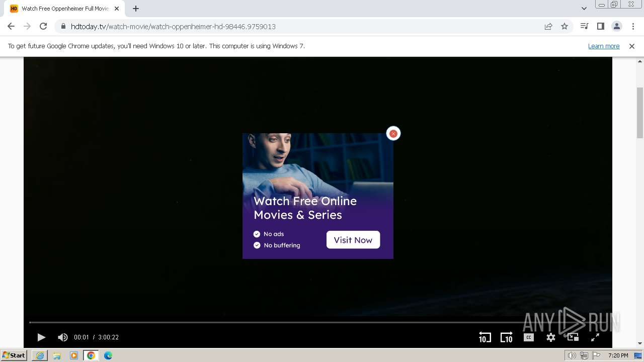The height and width of the screenshot is (362, 644).
Task: Open video player settings gear
Action: (551, 337)
